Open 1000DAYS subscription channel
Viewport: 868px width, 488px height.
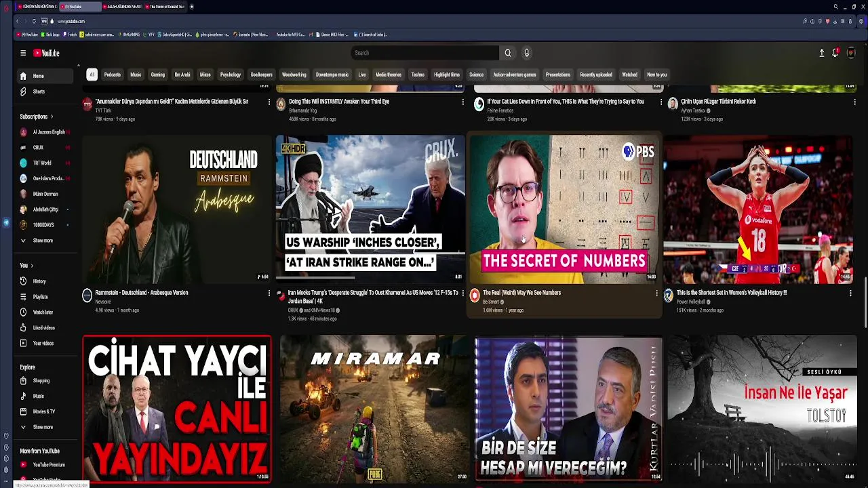45,225
